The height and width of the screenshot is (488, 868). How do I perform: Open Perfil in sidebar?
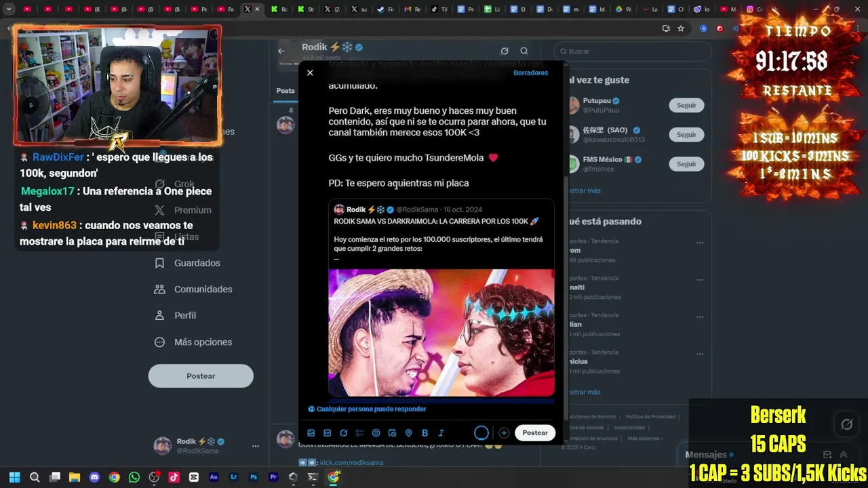tap(175, 316)
